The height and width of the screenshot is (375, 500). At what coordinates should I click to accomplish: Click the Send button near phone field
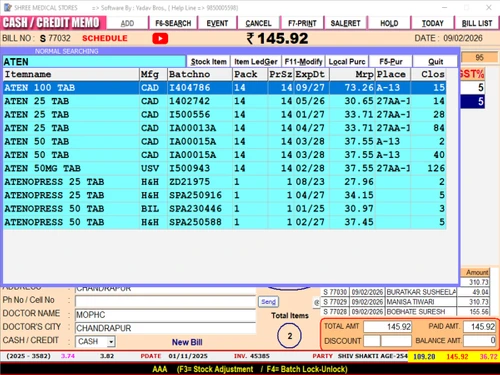click(x=268, y=302)
